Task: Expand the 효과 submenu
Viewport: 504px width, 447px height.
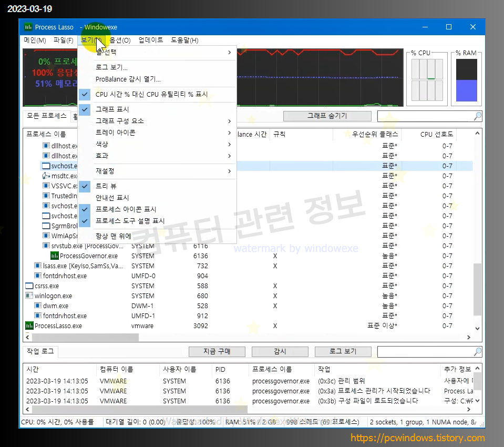Action: click(158, 156)
